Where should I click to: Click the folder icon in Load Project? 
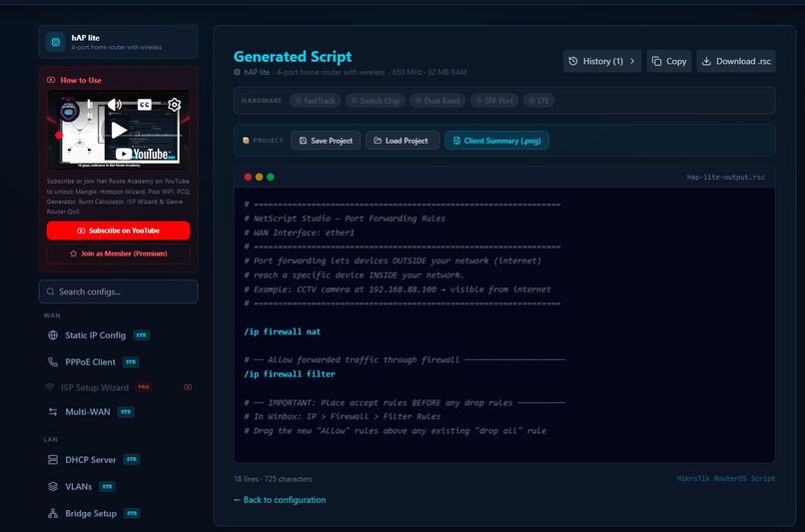click(x=378, y=141)
